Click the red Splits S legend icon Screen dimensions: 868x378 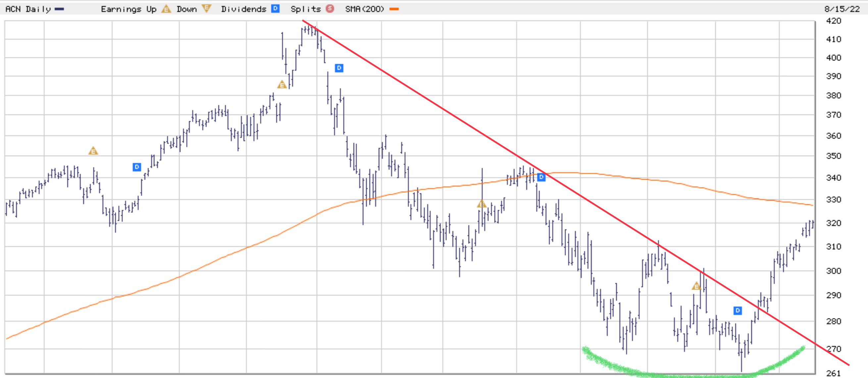(x=330, y=9)
